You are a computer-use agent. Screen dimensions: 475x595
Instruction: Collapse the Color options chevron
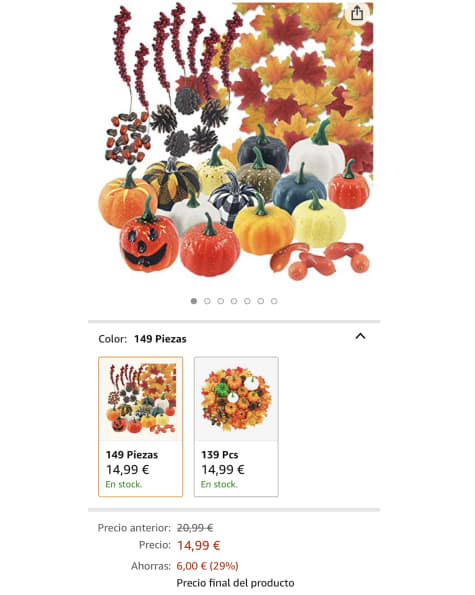(x=360, y=336)
